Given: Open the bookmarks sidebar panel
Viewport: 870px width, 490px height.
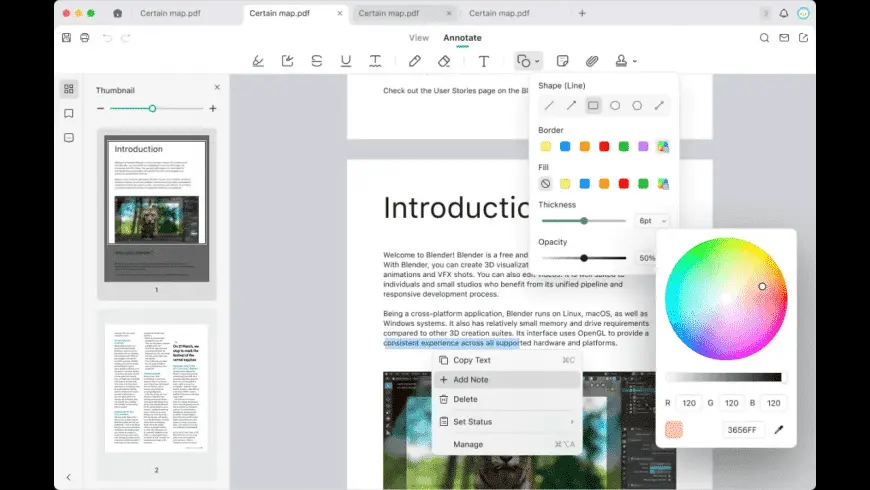Looking at the screenshot, I should coord(69,113).
